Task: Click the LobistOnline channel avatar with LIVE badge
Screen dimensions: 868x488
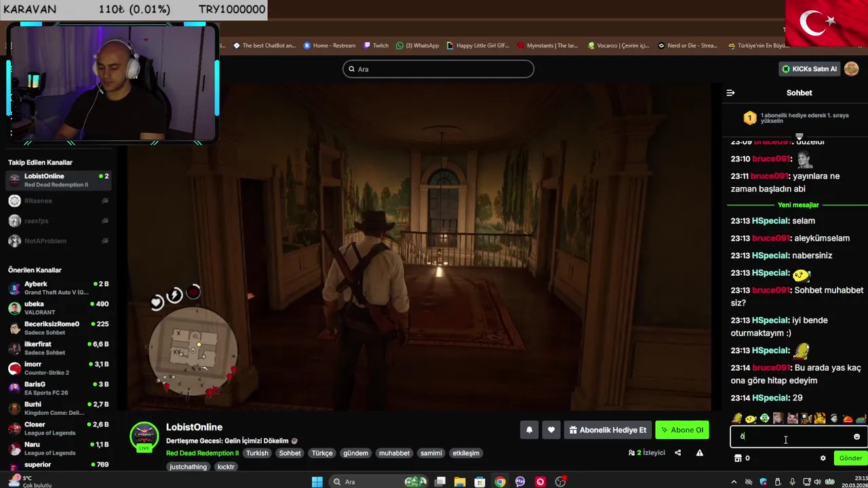Action: click(x=144, y=437)
